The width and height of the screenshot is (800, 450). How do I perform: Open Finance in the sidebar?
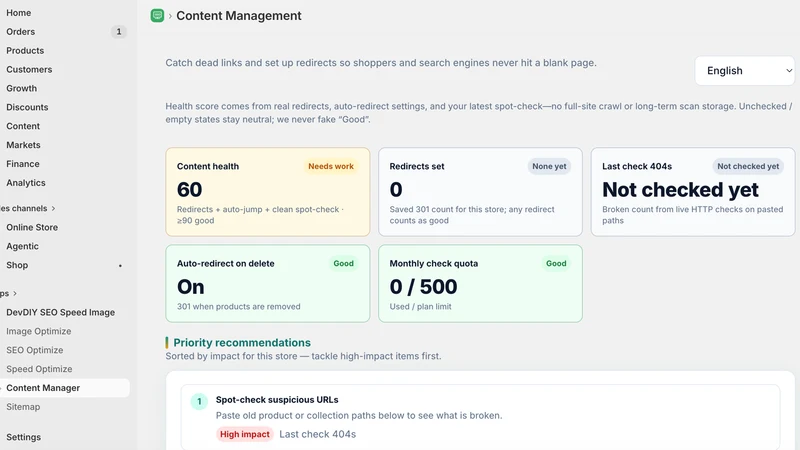point(22,164)
